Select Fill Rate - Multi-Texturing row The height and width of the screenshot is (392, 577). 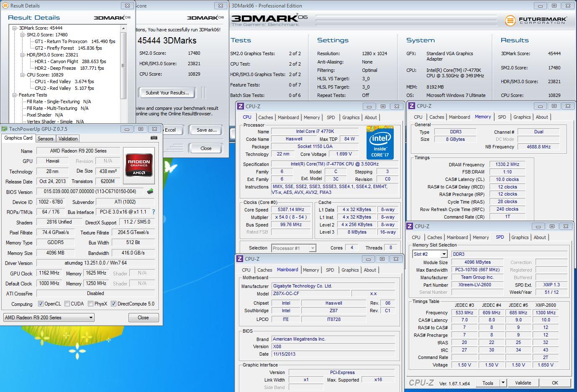click(x=58, y=108)
